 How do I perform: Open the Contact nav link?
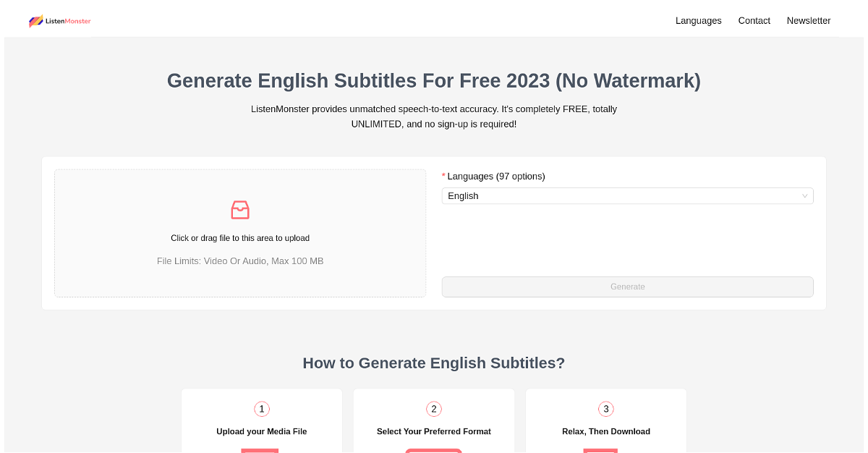[x=754, y=21]
